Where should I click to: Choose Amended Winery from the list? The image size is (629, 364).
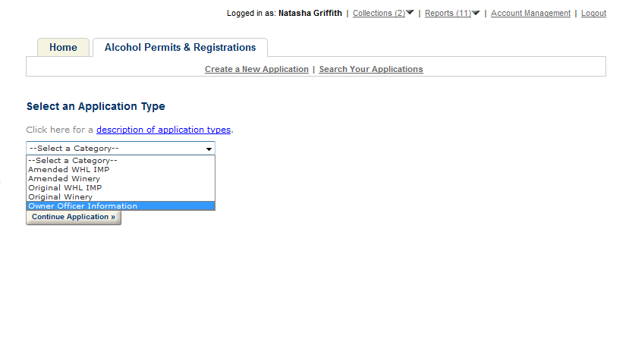[64, 179]
